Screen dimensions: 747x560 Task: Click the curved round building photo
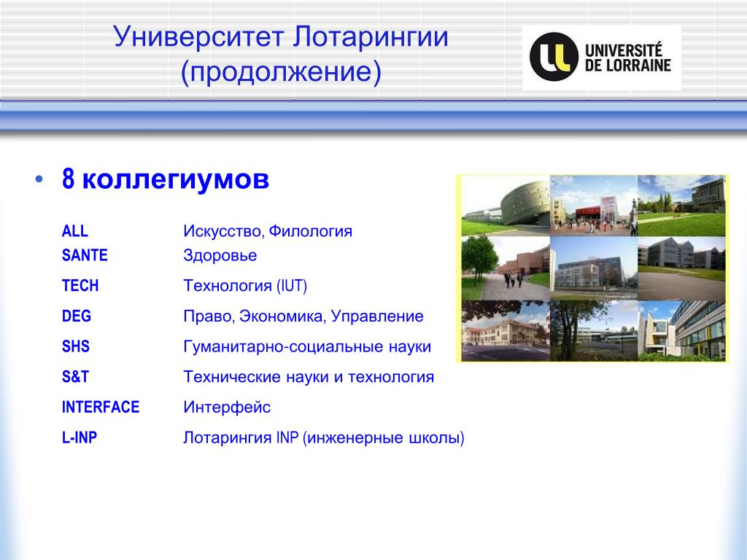tap(506, 205)
